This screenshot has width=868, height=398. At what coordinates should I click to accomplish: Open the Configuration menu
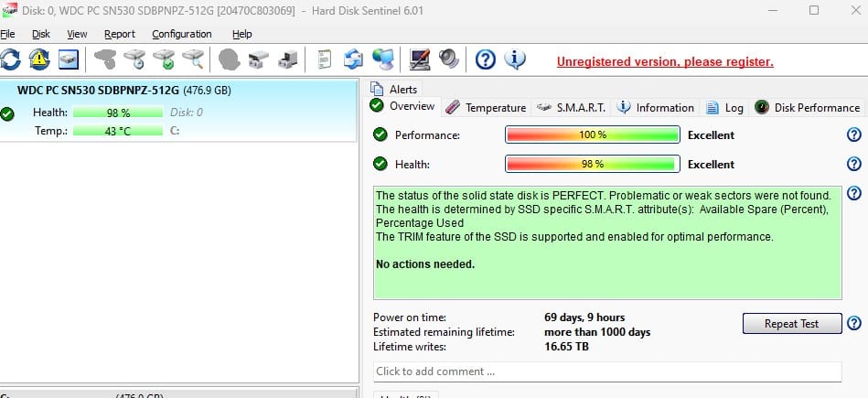click(181, 34)
